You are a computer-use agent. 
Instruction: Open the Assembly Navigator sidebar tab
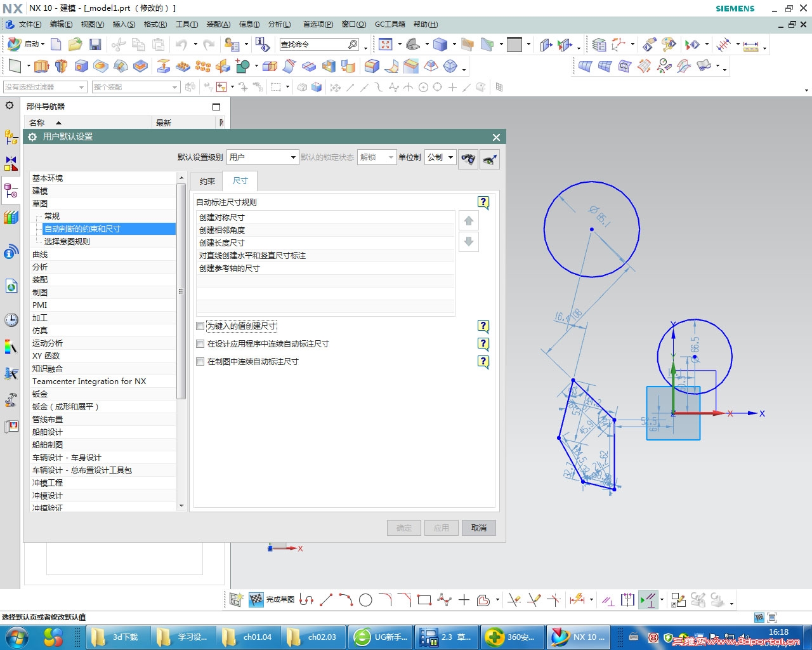(x=11, y=136)
